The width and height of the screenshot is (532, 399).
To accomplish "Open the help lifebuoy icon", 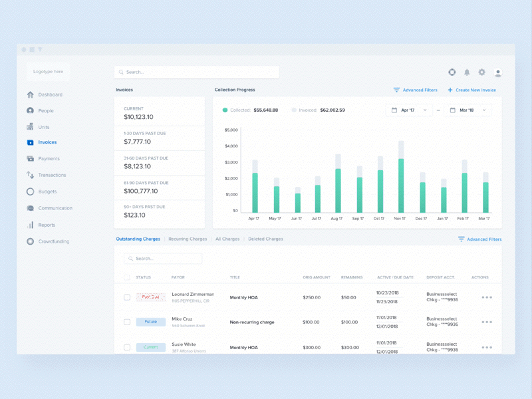I will click(452, 72).
